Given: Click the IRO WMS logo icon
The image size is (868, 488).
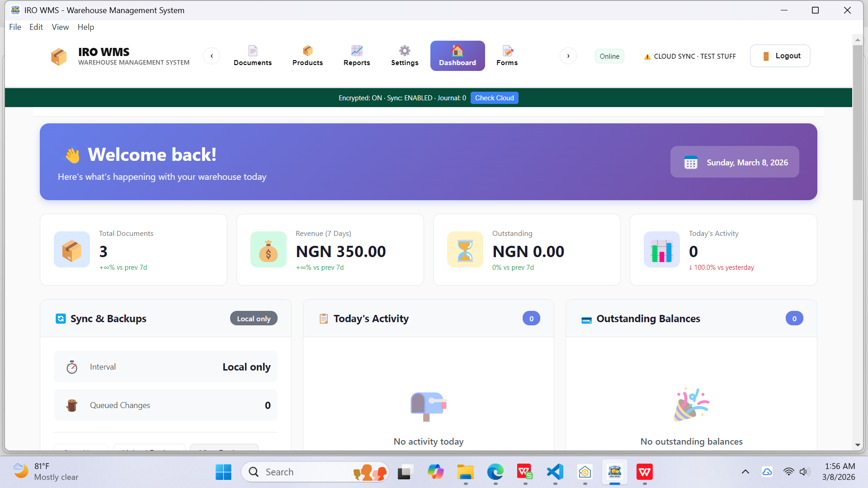Looking at the screenshot, I should (x=59, y=56).
